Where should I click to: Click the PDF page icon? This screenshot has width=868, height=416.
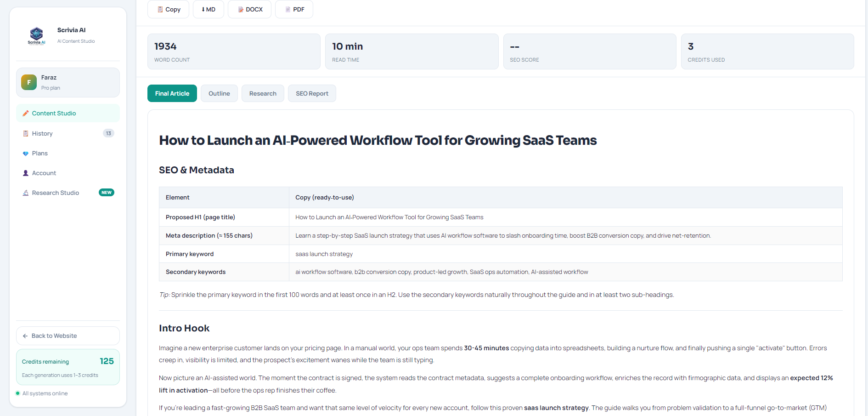point(288,9)
